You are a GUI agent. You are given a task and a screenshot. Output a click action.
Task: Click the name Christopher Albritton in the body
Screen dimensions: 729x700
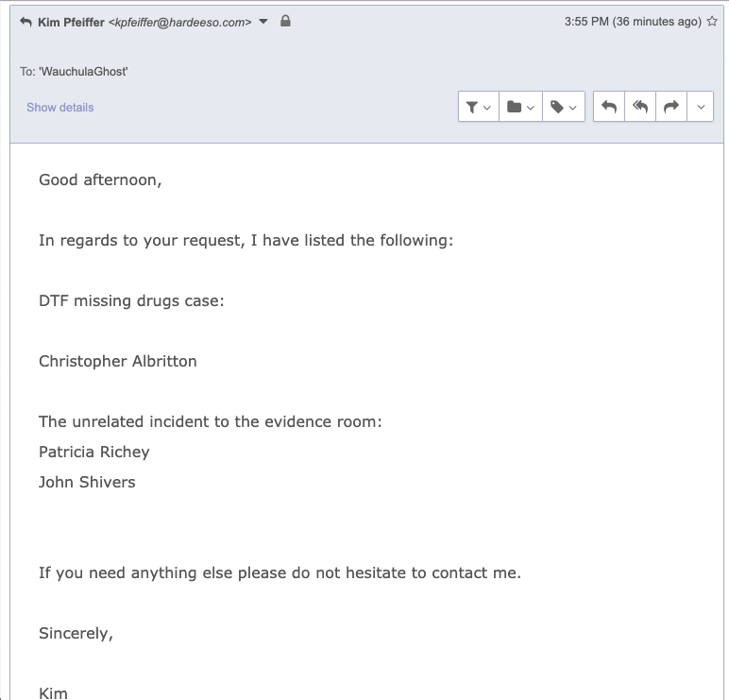point(118,361)
